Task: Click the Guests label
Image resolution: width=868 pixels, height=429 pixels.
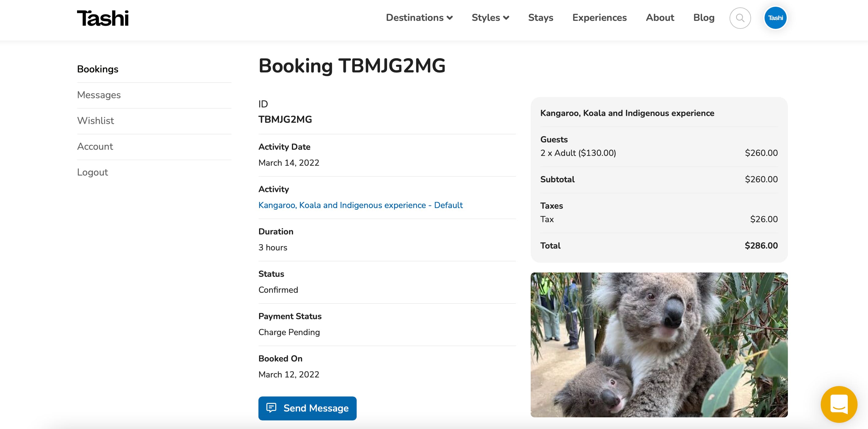Action: 554,140
